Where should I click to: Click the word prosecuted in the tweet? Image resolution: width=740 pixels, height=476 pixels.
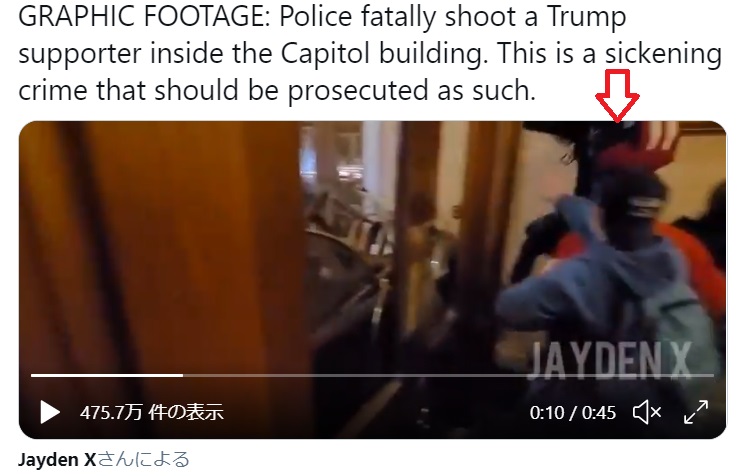(357, 91)
